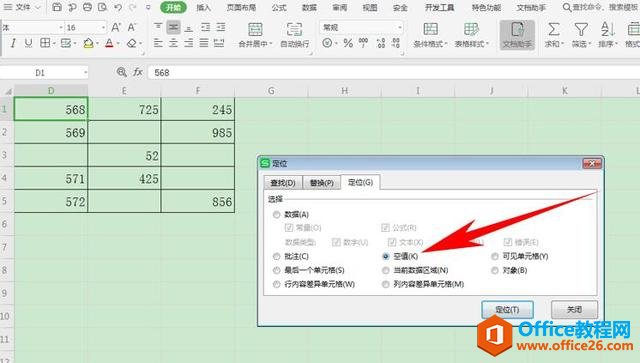Click the document assistant (文档助手) ribbon icon

click(517, 35)
